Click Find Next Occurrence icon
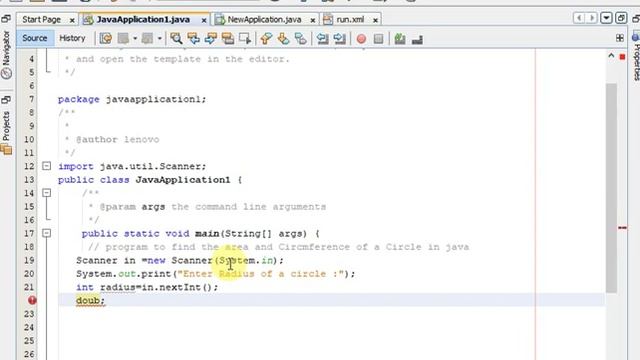 click(x=211, y=38)
